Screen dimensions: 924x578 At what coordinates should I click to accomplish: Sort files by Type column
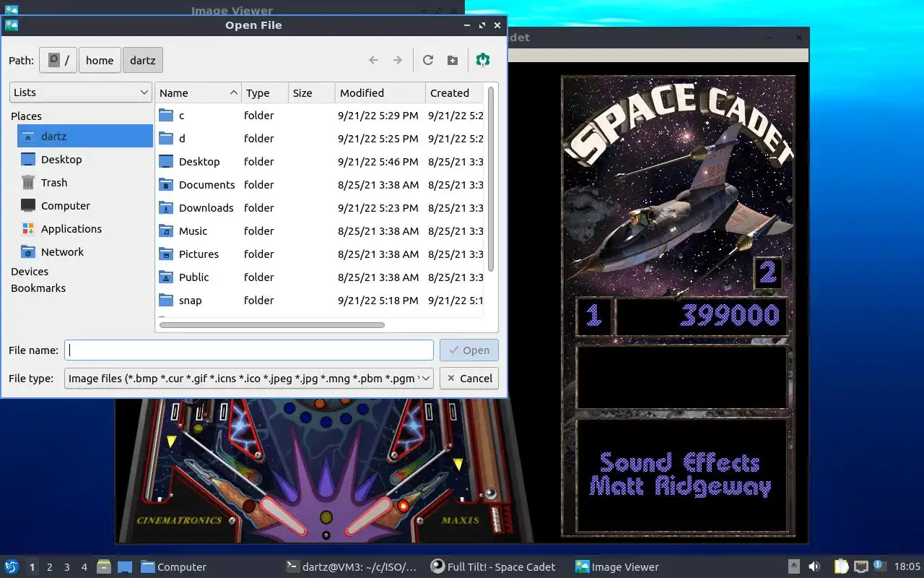(x=265, y=92)
